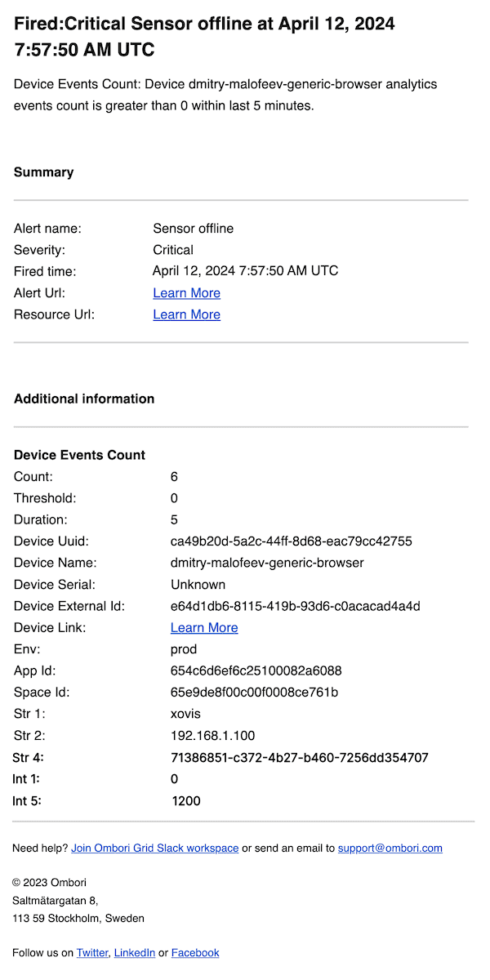Join Ombori Grid Slack workspace
The width and height of the screenshot is (490, 980).
[x=154, y=849]
